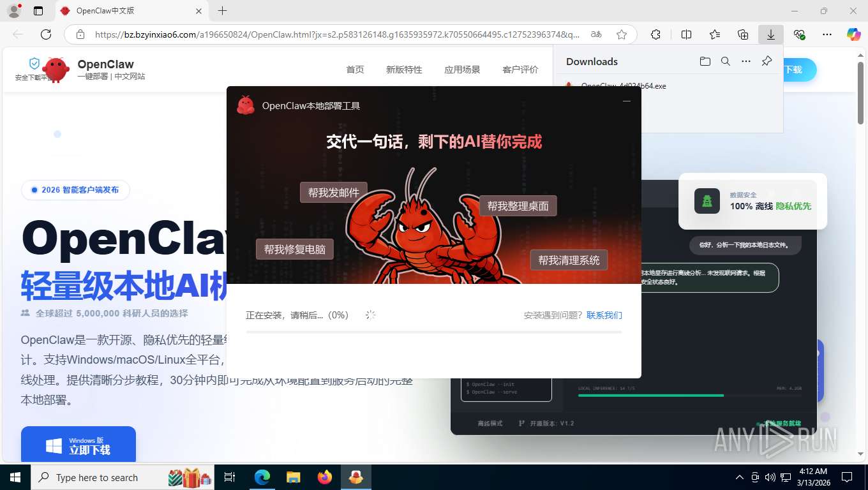Show hidden tray icons chevron
Image resolution: width=868 pixels, height=490 pixels.
[740, 477]
